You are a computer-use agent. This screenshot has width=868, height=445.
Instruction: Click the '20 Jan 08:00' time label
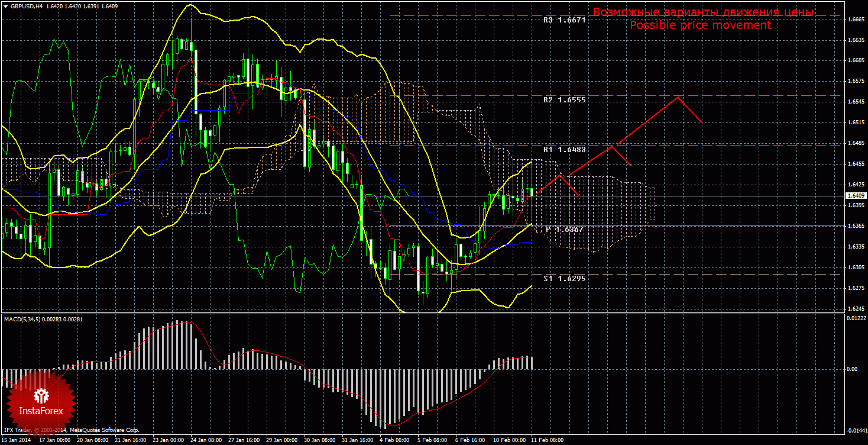(x=92, y=440)
